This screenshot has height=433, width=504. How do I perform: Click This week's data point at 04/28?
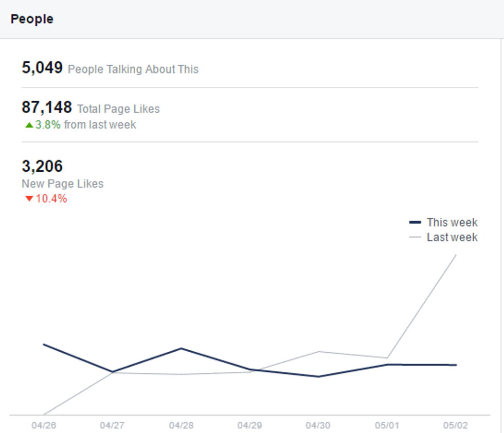[x=181, y=348]
